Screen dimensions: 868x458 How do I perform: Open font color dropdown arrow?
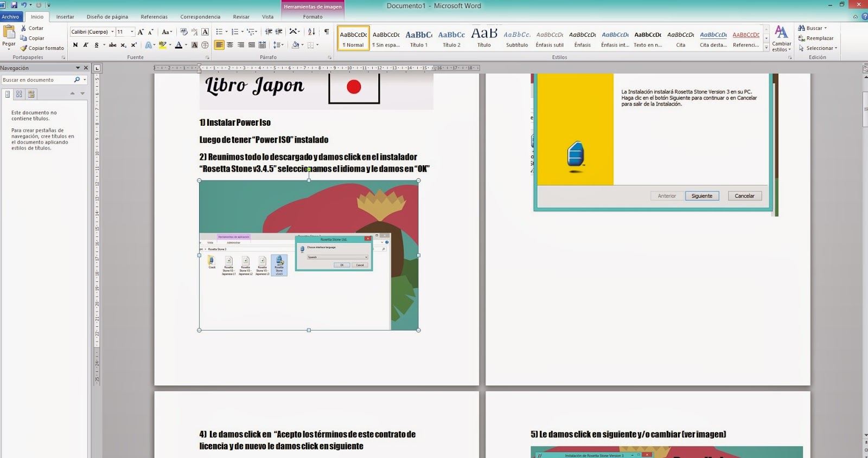(x=186, y=45)
